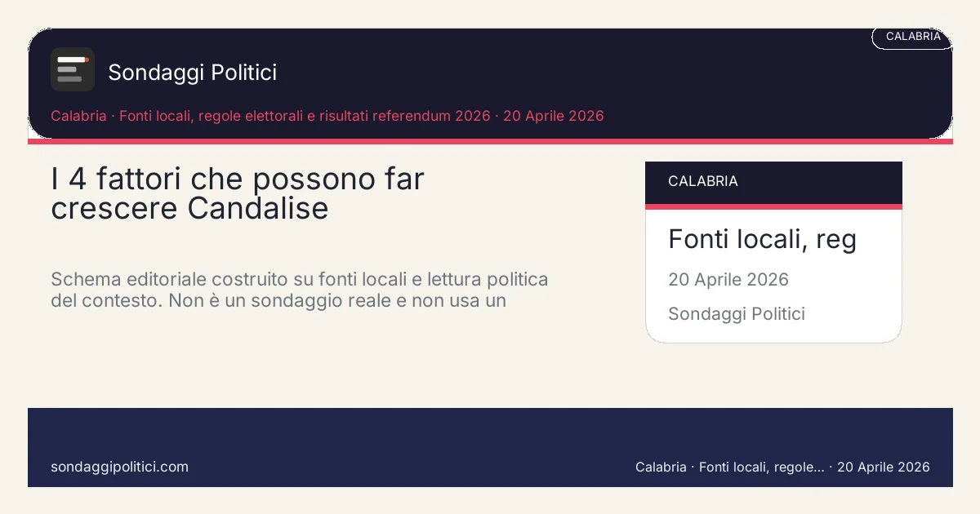This screenshot has width=980, height=514.
Task: Click the 20 Aprile 2026 date in the header subtitle
Action: click(x=553, y=116)
